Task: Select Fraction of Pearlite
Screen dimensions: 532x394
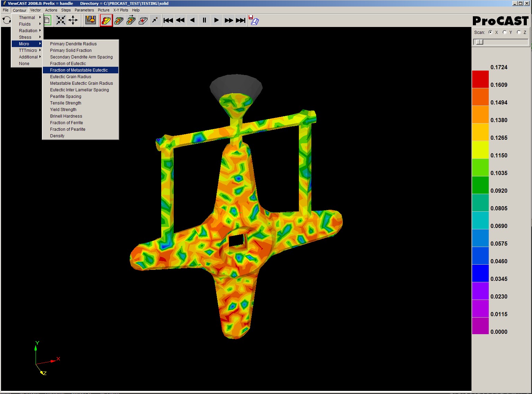Action: tap(81, 129)
